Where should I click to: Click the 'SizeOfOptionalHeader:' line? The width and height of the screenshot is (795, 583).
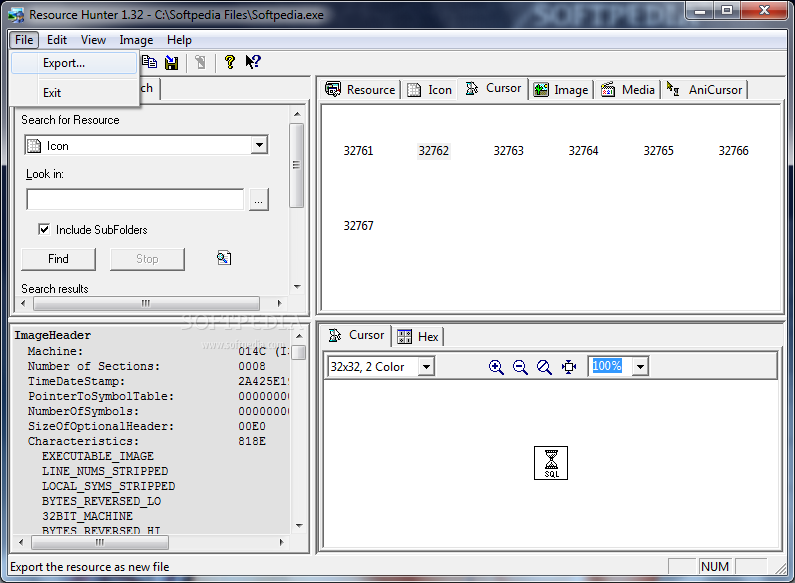tap(100, 426)
